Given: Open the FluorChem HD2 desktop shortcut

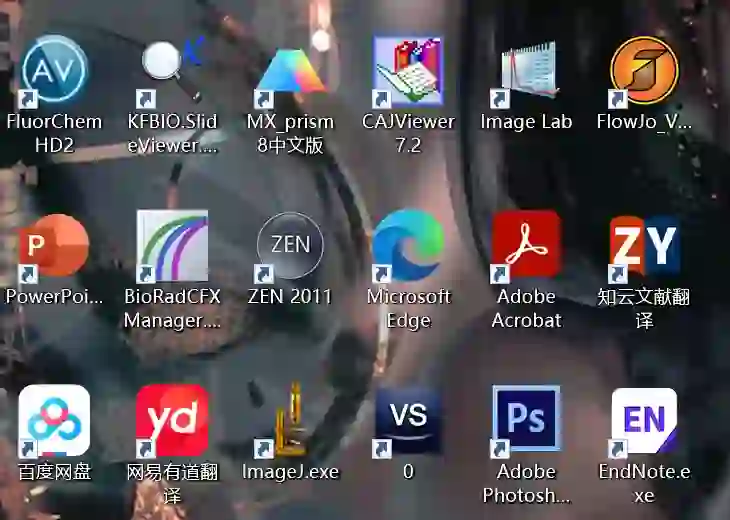Looking at the screenshot, I should [x=54, y=70].
